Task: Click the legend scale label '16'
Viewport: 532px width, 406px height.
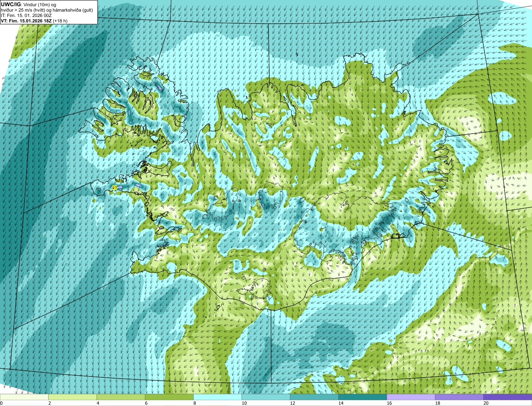Action: [x=389, y=403]
